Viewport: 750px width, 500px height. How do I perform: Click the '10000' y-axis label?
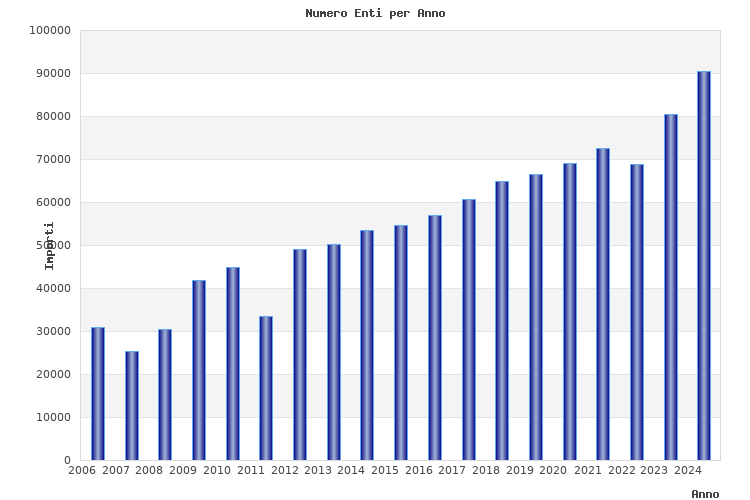pyautogui.click(x=53, y=417)
